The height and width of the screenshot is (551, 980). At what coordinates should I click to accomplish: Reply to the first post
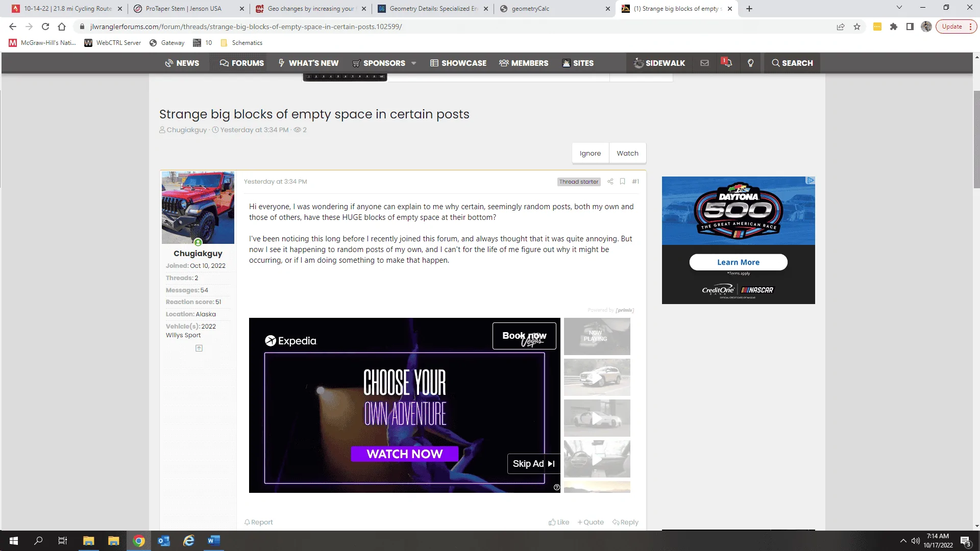click(625, 522)
